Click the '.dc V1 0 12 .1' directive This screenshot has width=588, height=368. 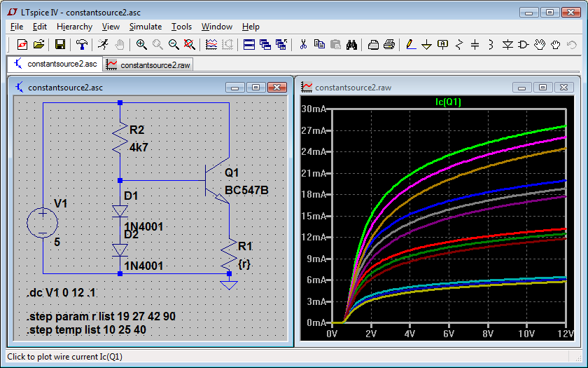(x=61, y=292)
